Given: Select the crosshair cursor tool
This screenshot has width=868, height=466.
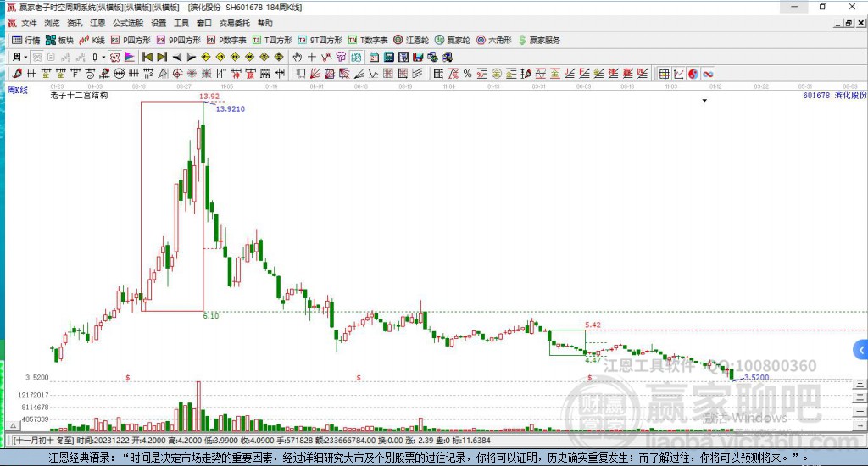Looking at the screenshot, I should tap(312, 57).
